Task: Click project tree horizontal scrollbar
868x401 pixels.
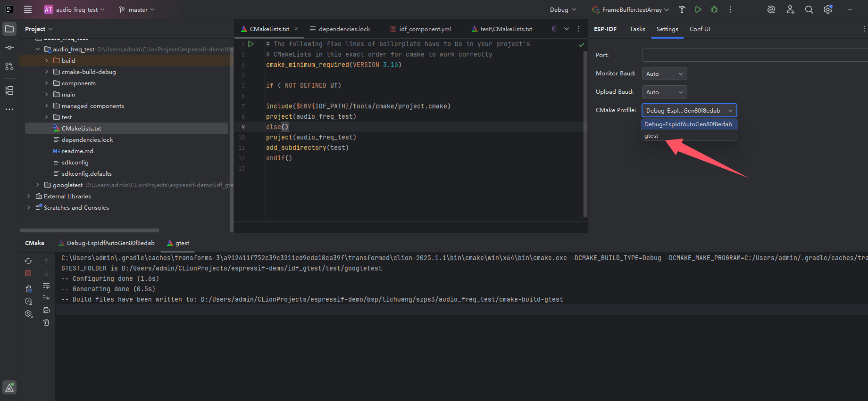Action: tap(90, 230)
